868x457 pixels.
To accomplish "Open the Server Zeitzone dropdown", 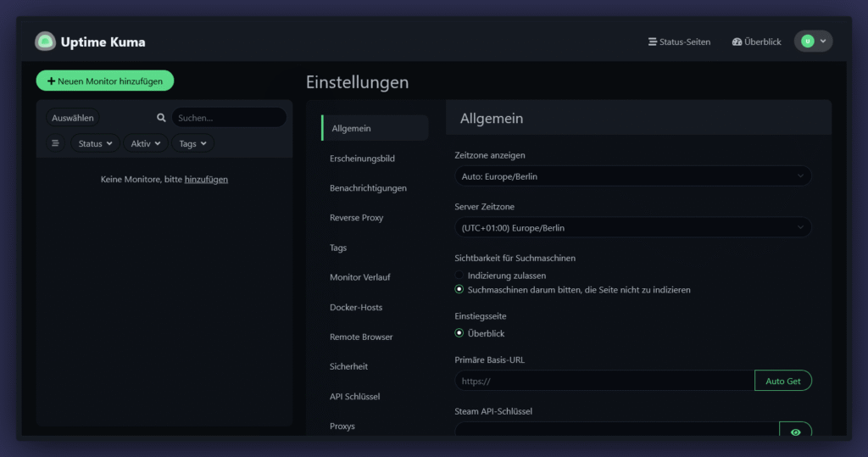I will [x=632, y=227].
